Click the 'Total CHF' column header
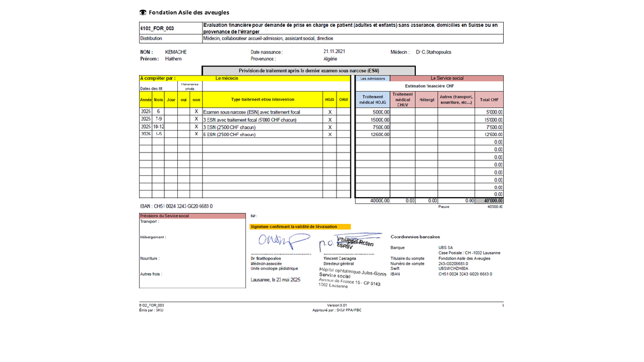Viewport: 644px width, 362px height. point(489,99)
